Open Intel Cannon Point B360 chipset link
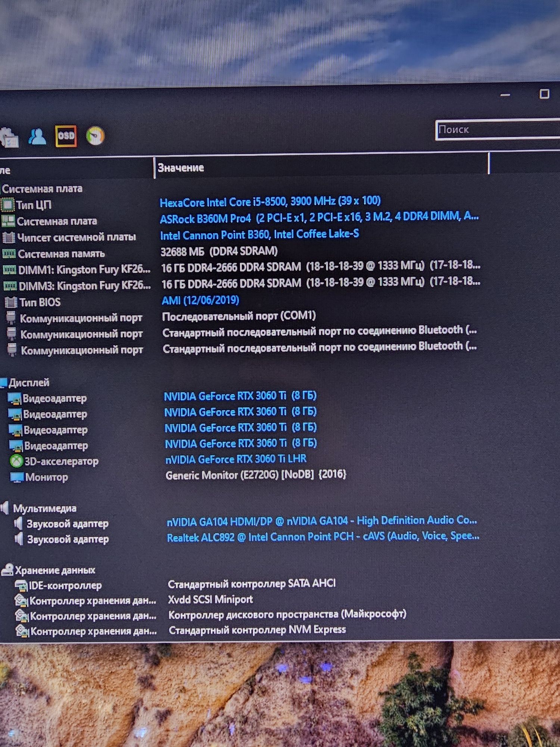 pyautogui.click(x=259, y=235)
